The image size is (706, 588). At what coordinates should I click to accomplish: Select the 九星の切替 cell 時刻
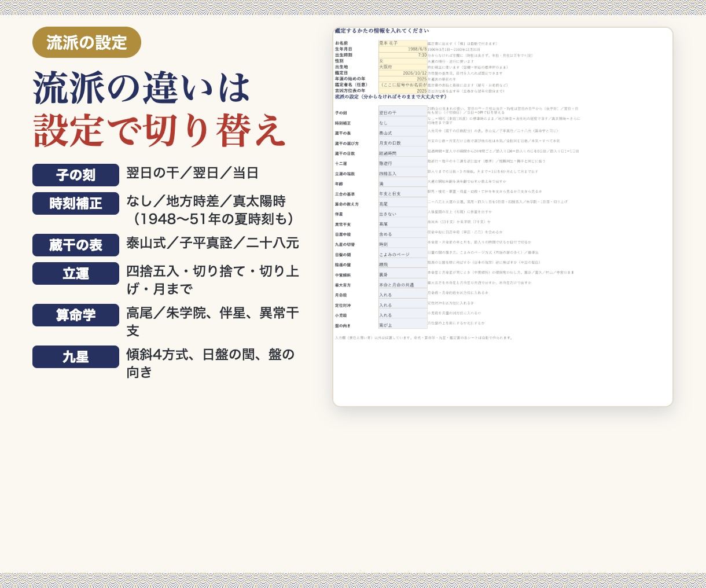pos(403,243)
